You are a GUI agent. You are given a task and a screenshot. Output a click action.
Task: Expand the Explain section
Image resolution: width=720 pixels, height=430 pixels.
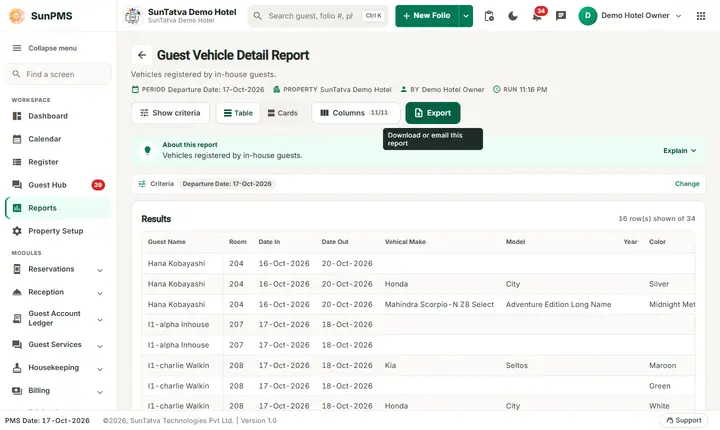(680, 151)
